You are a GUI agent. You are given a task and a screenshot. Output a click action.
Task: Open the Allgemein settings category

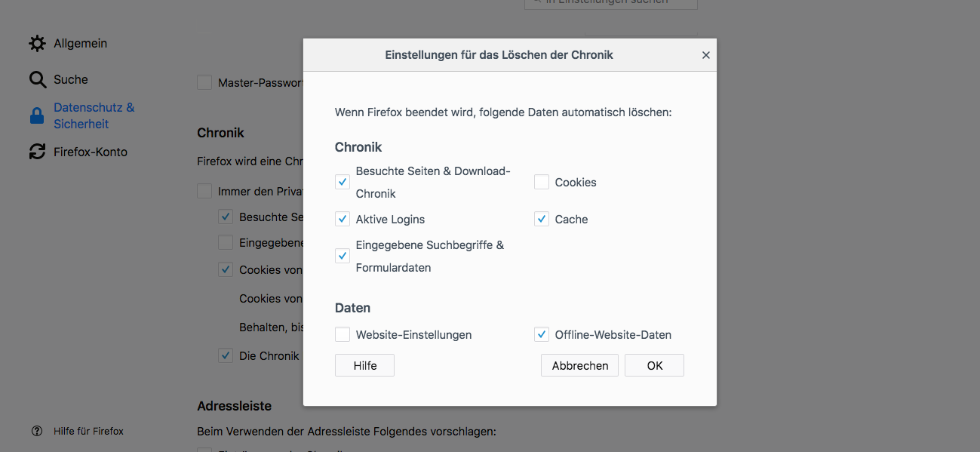[x=80, y=44]
